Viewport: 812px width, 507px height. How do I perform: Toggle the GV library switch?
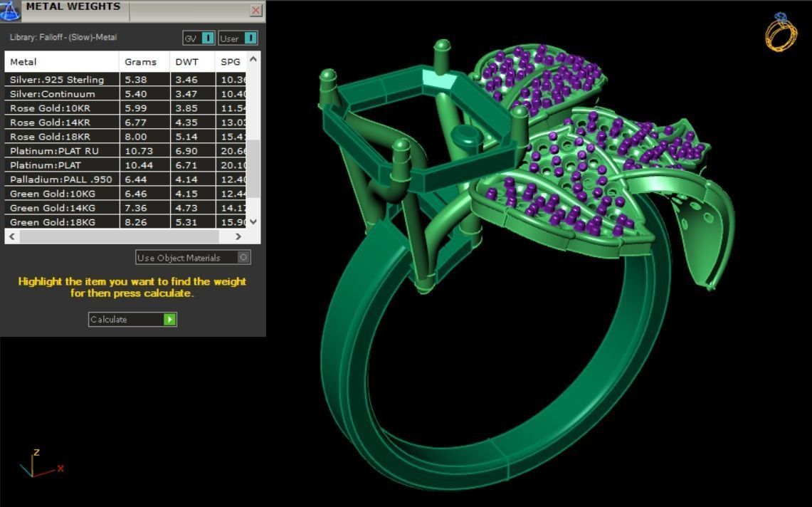point(199,38)
